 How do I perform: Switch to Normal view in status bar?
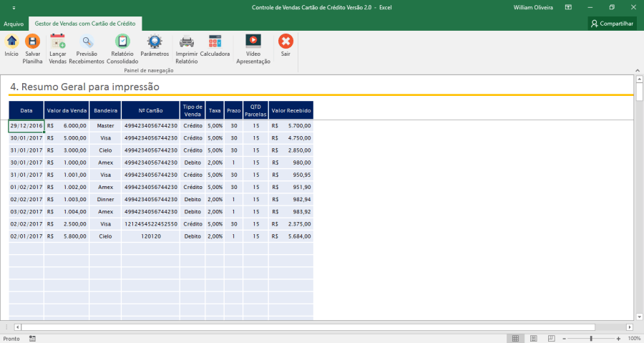coord(515,339)
